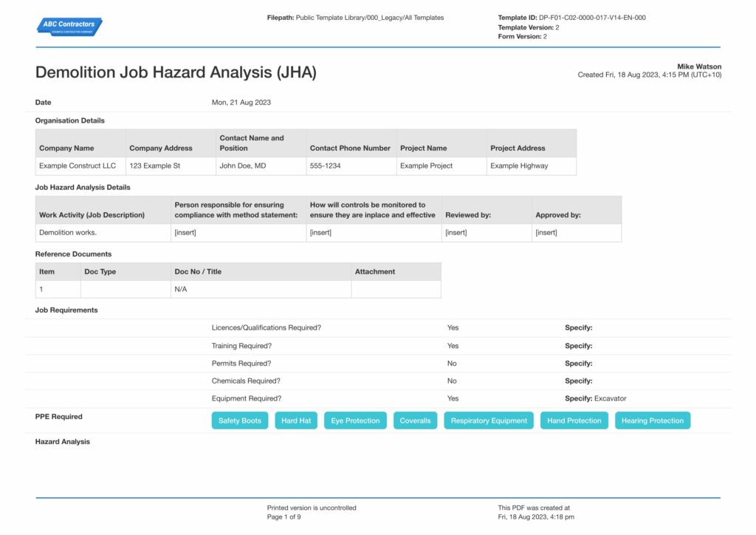Click the 555-1234 phone number cell
Screen dimensions: 756x535
(x=351, y=166)
